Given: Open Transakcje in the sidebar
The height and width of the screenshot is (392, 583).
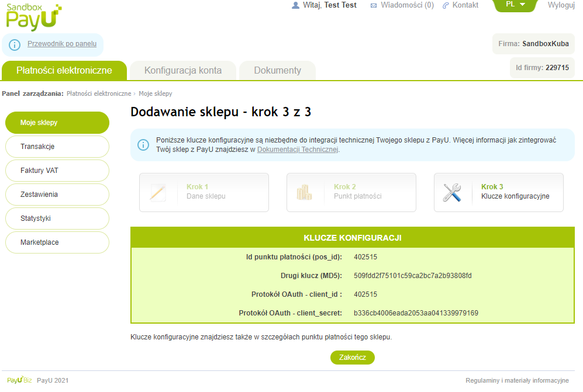Looking at the screenshot, I should (57, 147).
